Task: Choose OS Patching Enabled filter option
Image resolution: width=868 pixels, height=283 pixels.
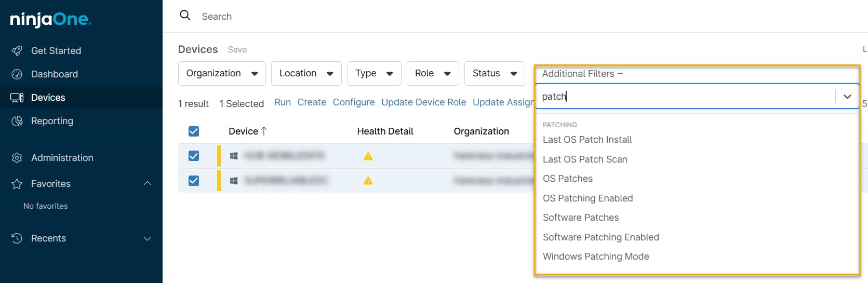Action: tap(587, 198)
